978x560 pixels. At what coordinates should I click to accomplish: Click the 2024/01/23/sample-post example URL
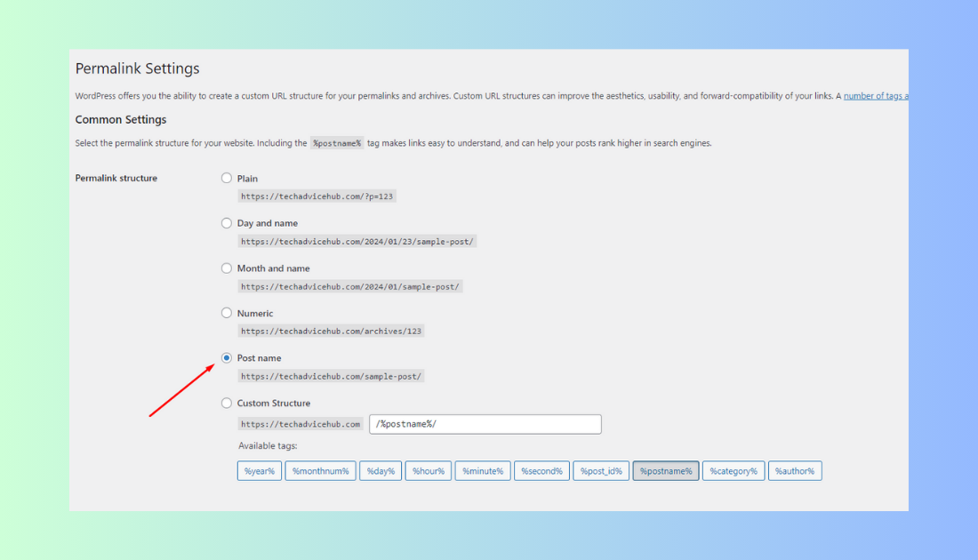point(357,242)
